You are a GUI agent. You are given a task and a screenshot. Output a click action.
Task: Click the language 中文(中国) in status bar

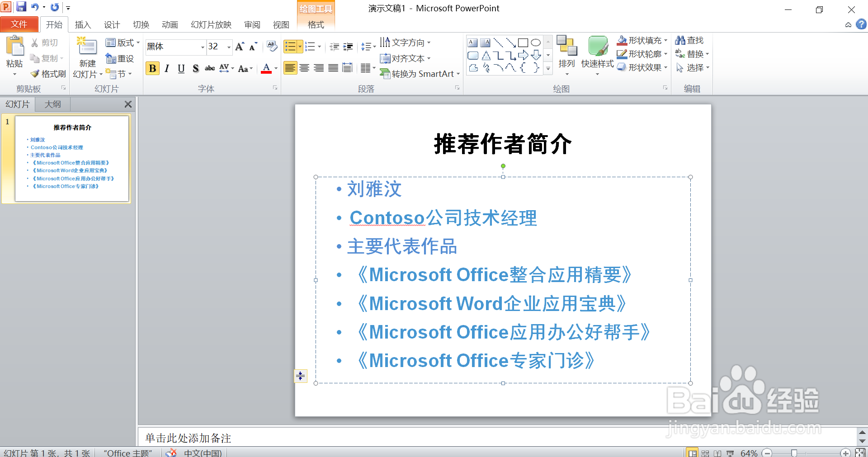point(203,453)
